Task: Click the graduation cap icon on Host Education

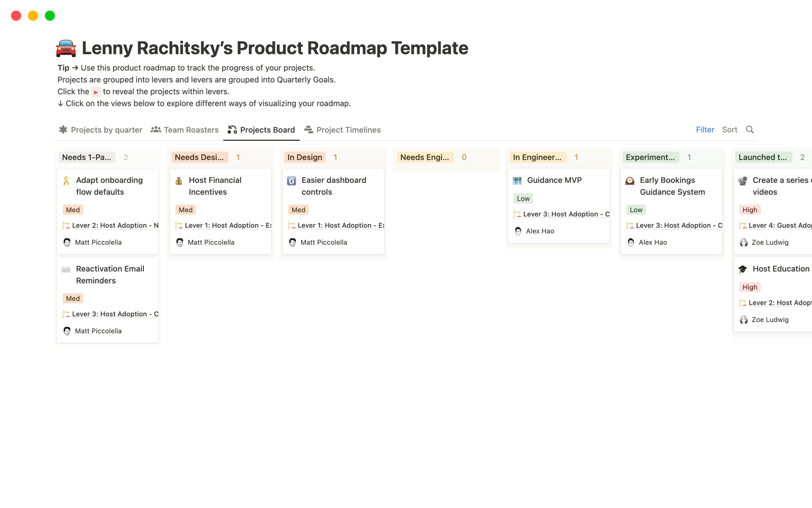Action: [x=743, y=269]
